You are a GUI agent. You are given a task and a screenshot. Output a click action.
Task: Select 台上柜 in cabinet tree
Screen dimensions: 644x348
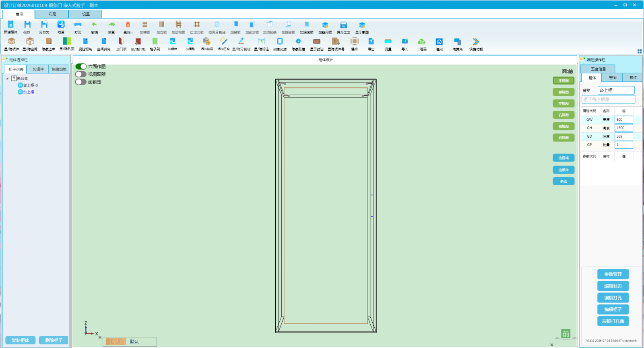29,92
